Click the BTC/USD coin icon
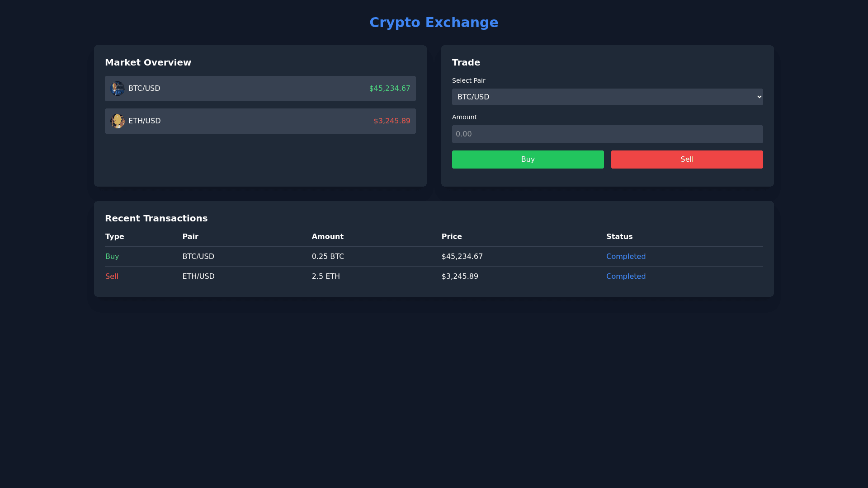This screenshot has width=868, height=488. 118,89
